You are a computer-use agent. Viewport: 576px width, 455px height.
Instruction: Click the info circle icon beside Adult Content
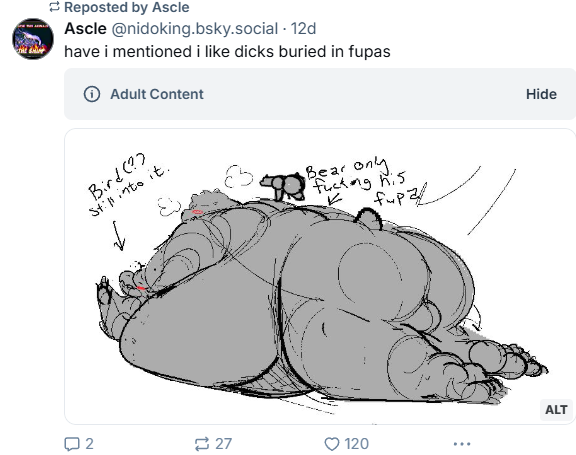92,94
